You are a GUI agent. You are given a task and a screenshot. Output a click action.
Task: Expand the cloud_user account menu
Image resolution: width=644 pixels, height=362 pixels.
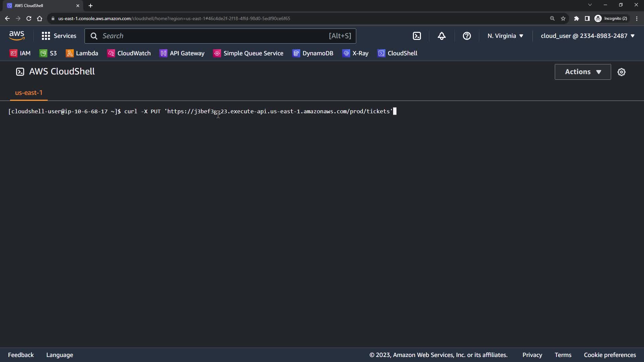pos(587,36)
